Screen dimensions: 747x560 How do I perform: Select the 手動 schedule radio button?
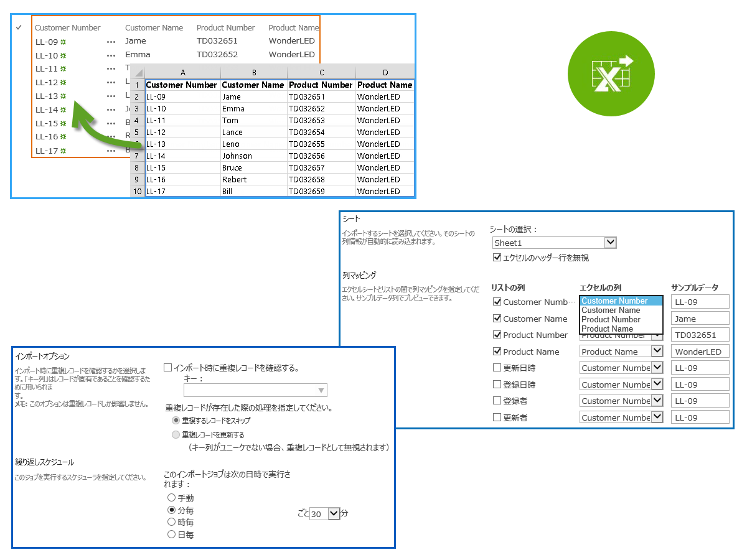pos(172,498)
